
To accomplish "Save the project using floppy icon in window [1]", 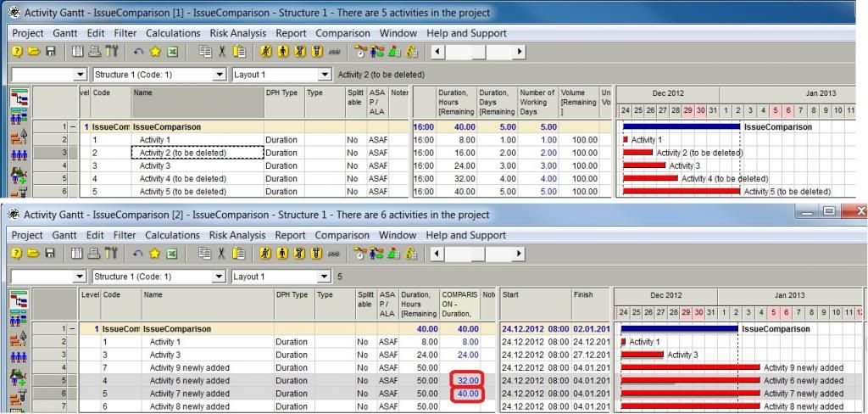I will point(50,52).
